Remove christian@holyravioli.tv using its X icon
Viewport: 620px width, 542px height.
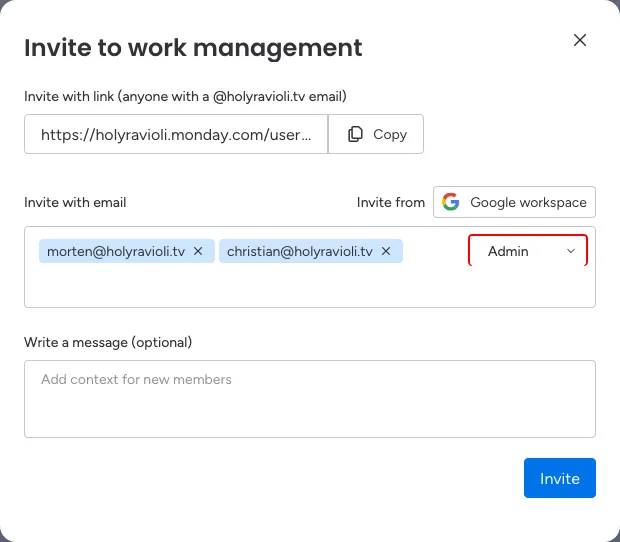[x=386, y=251]
